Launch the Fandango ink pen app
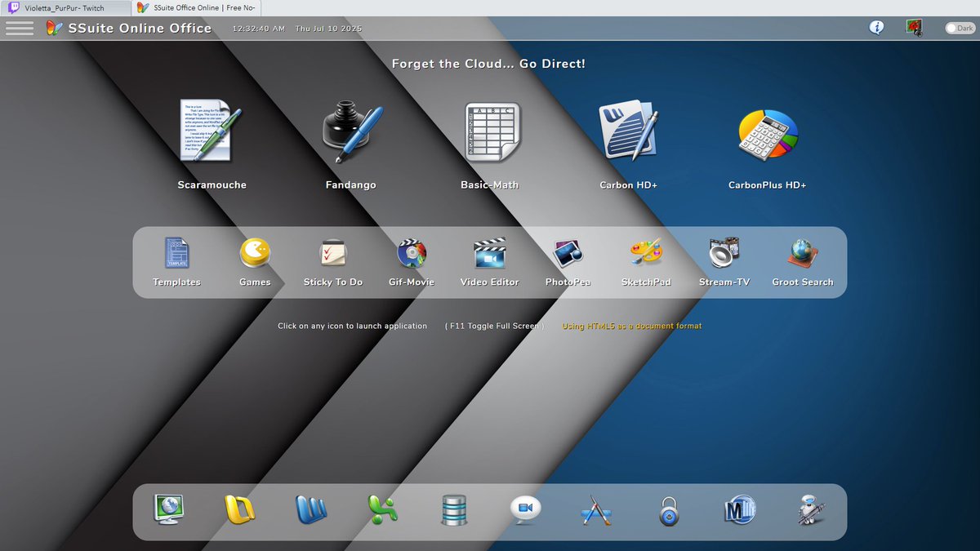980x551 pixels. (351, 131)
